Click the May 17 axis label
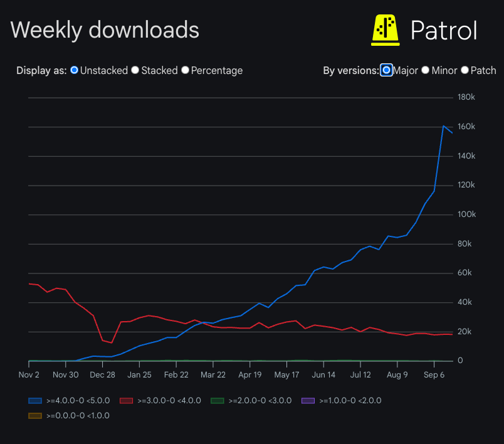The image size is (504, 444). click(x=286, y=375)
